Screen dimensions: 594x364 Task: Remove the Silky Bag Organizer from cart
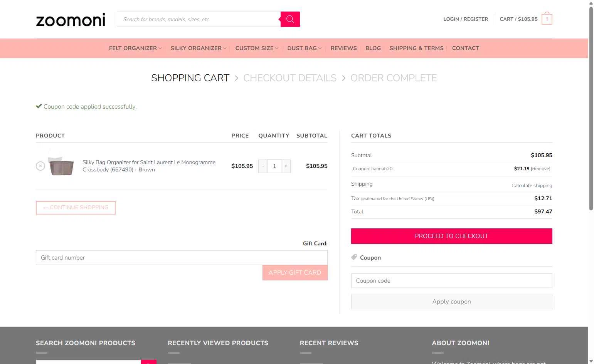tap(40, 166)
